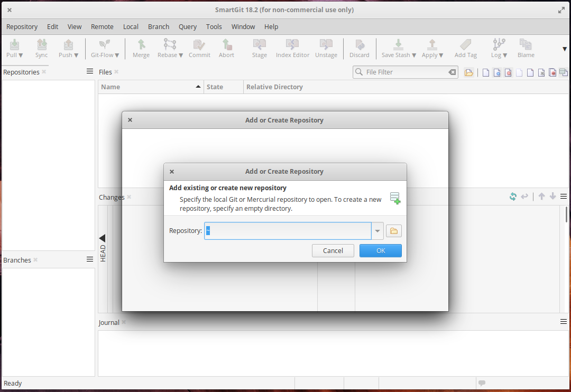The height and width of the screenshot is (392, 571).
Task: Open the Window menu
Action: click(x=243, y=26)
